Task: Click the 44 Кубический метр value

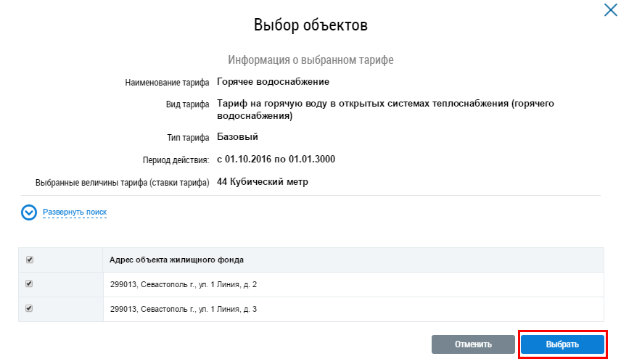Action: tap(263, 181)
